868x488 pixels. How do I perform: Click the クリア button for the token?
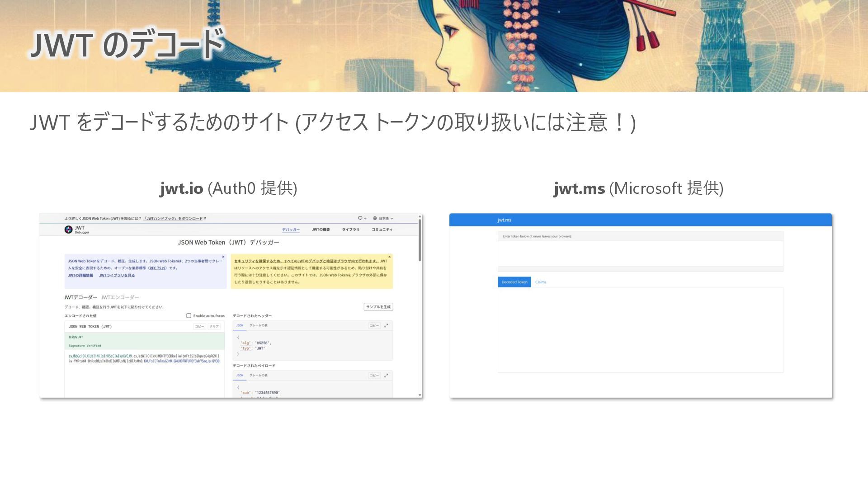pos(214,326)
